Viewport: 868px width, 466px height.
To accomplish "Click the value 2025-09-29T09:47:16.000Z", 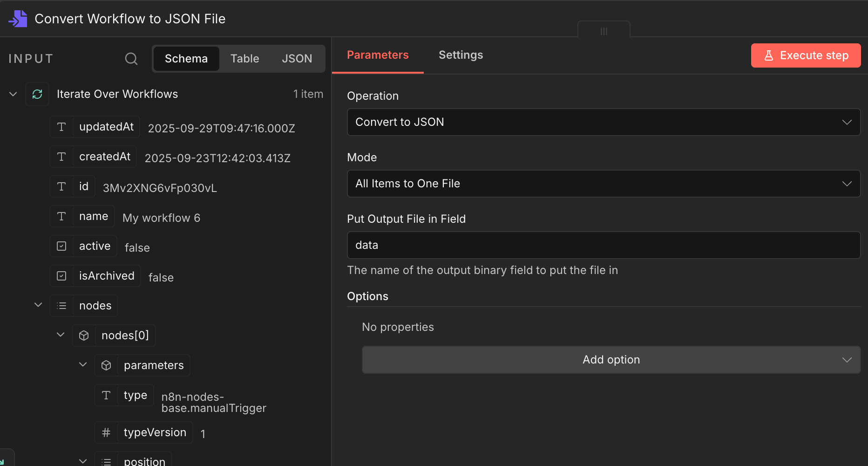I will click(x=222, y=129).
